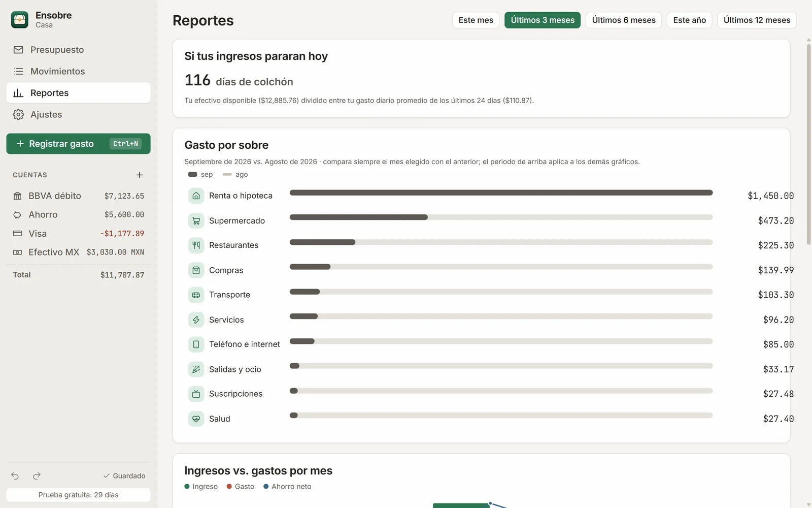812x508 pixels.
Task: Click the Compras bag icon
Action: 196,270
